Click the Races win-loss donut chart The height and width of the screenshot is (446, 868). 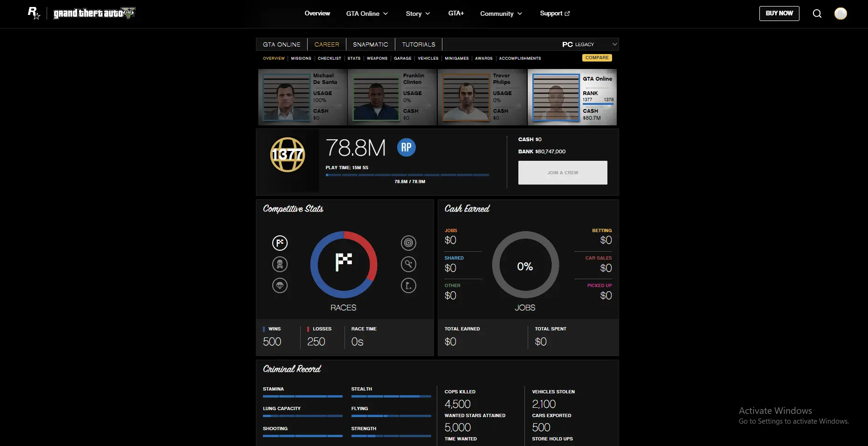(x=344, y=264)
